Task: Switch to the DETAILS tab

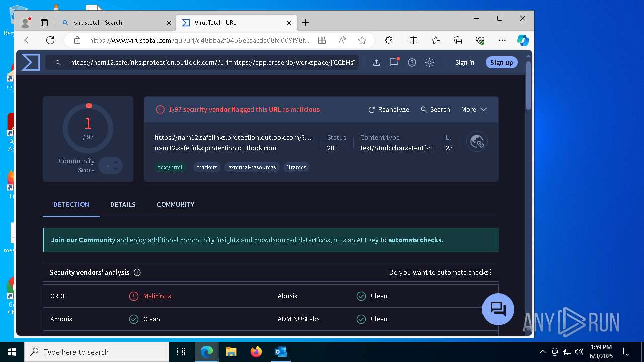Action: [123, 204]
